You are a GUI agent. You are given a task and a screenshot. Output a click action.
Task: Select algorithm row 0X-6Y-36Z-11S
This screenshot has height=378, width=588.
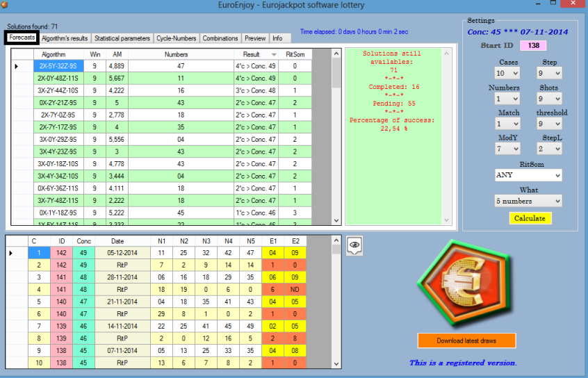(x=59, y=188)
